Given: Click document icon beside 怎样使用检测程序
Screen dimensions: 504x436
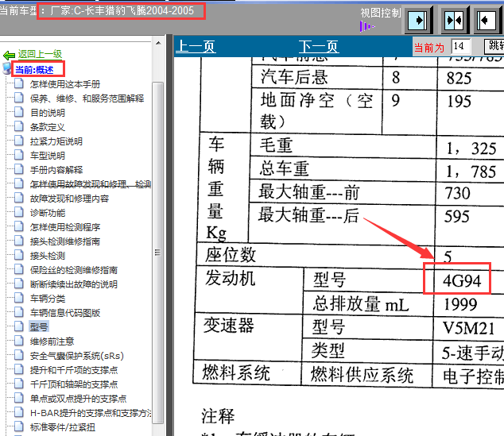Looking at the screenshot, I should click(x=19, y=226).
